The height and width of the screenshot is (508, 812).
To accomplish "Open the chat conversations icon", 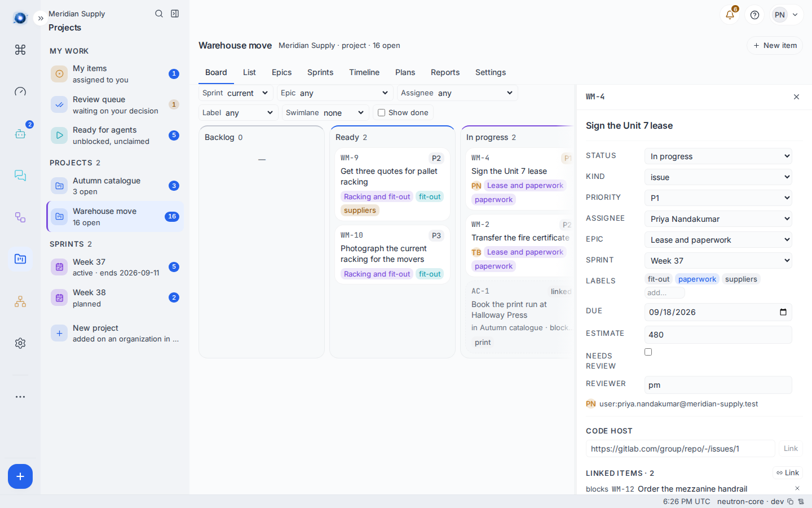I will [20, 176].
